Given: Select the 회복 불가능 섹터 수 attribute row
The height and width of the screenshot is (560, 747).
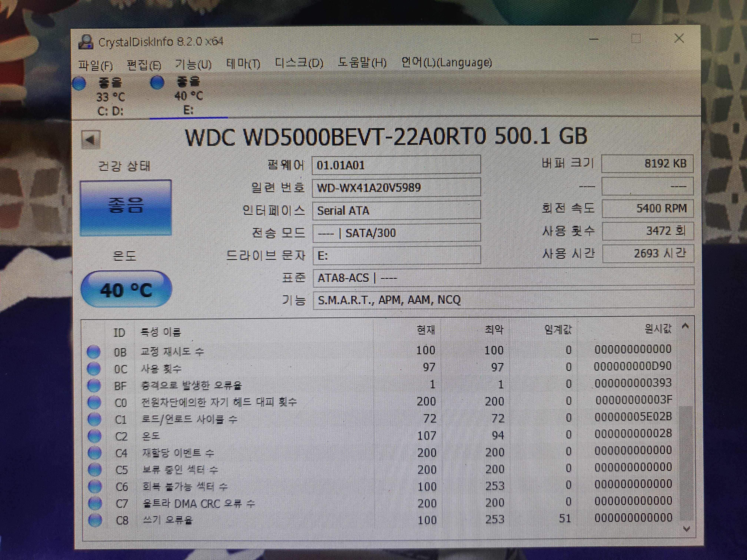Looking at the screenshot, I should click(381, 486).
